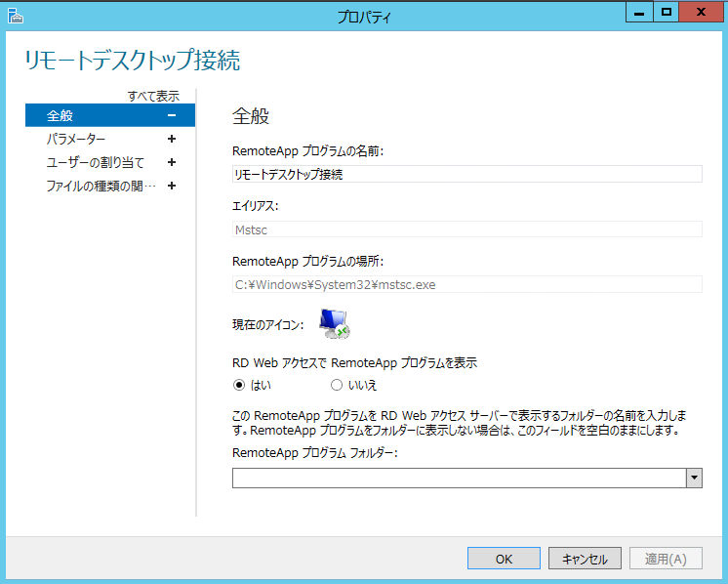Click the 適用(A) button
The height and width of the screenshot is (584, 728).
666,559
